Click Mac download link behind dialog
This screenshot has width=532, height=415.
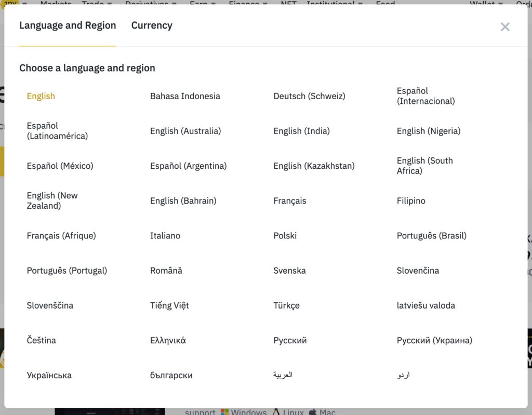(322, 412)
